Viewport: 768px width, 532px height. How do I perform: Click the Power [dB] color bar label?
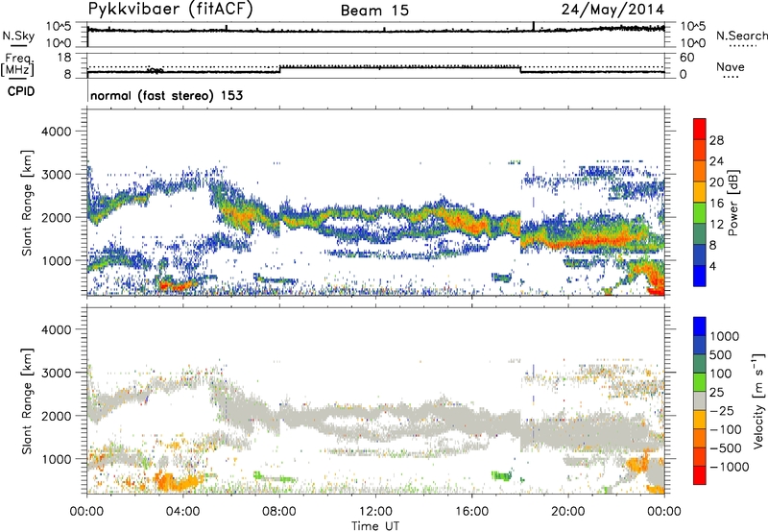click(x=732, y=203)
